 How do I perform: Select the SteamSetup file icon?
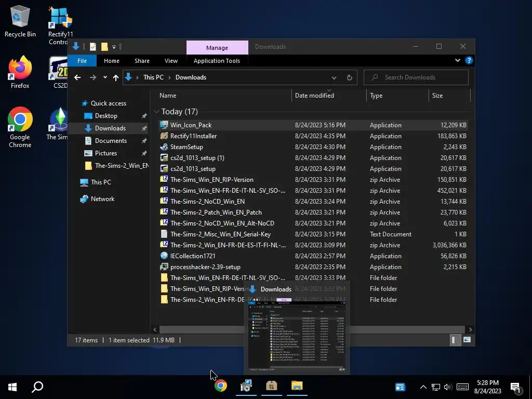tap(164, 147)
